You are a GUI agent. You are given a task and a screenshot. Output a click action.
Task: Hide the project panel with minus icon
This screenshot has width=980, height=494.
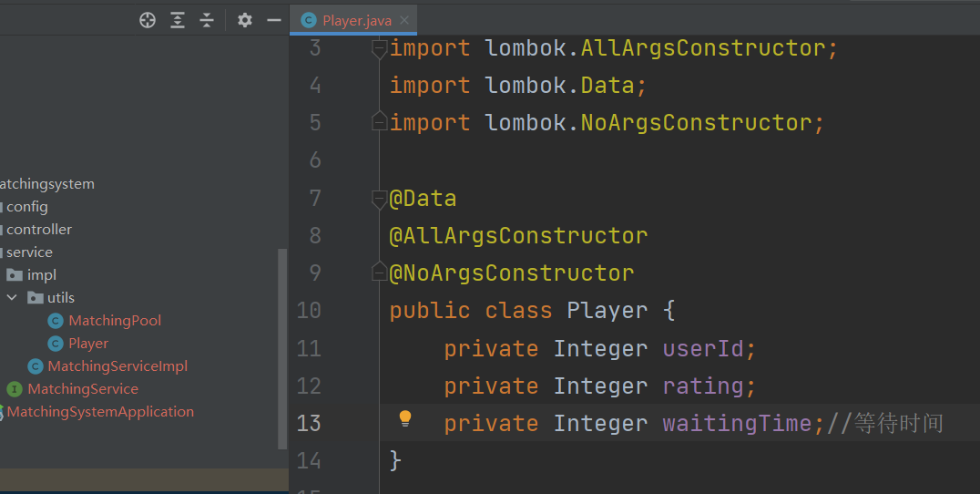(274, 20)
